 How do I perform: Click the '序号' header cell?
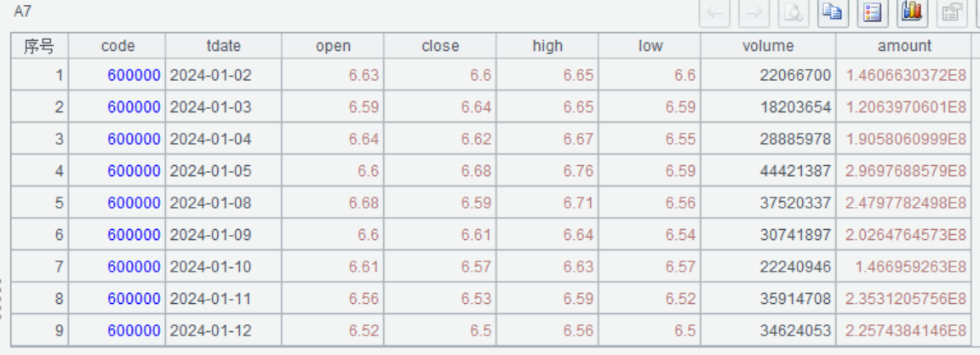point(39,46)
